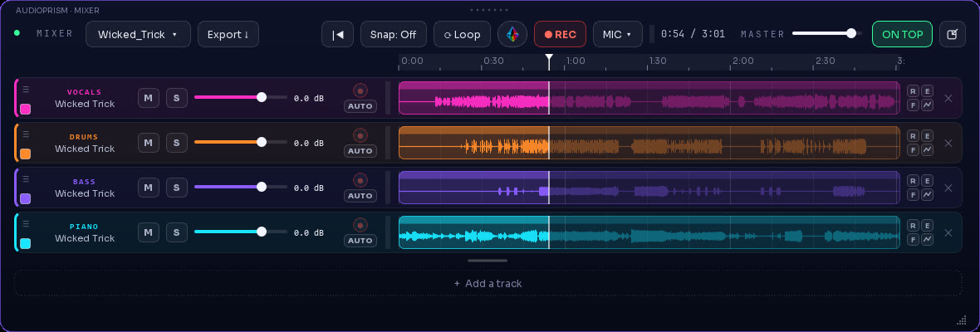
Task: Click the pop-out window icon
Action: [953, 34]
